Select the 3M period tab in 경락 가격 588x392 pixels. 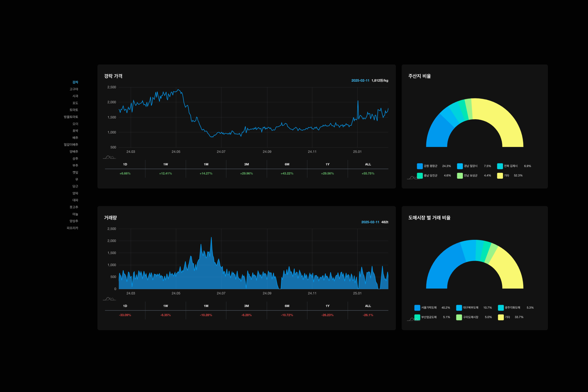click(247, 164)
